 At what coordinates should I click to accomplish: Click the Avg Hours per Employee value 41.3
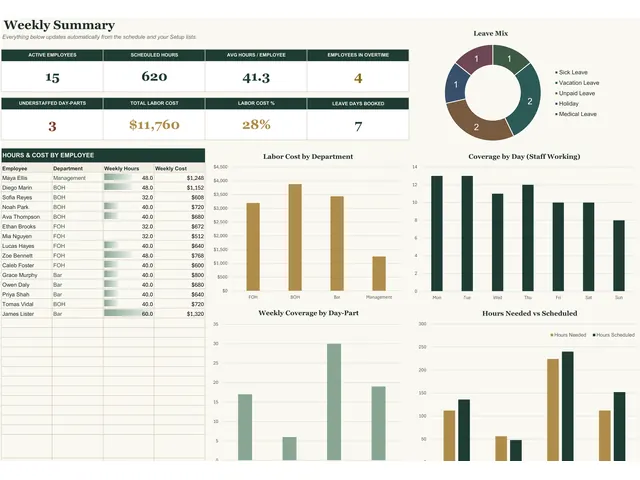click(256, 77)
